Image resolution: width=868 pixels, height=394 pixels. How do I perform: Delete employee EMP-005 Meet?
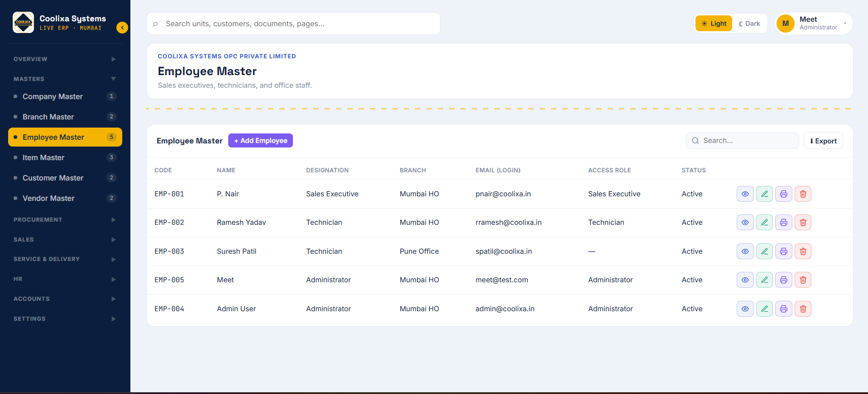click(x=803, y=280)
